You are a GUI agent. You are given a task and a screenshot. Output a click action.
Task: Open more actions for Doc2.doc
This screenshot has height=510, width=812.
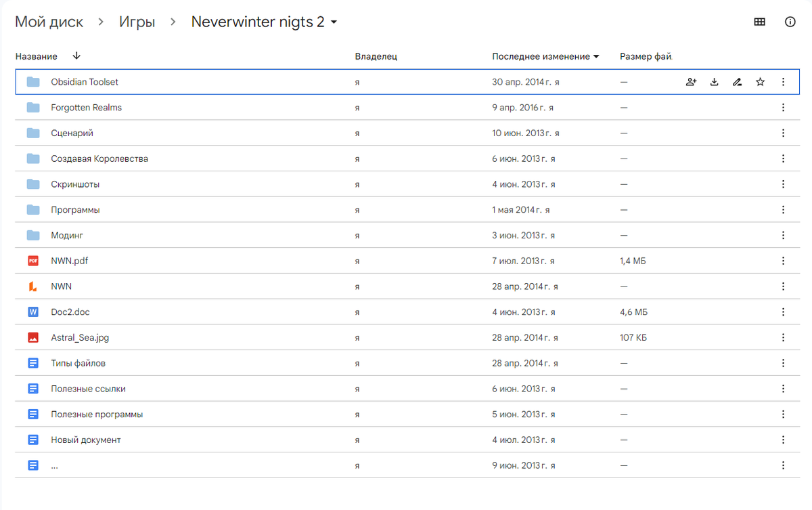[783, 312]
